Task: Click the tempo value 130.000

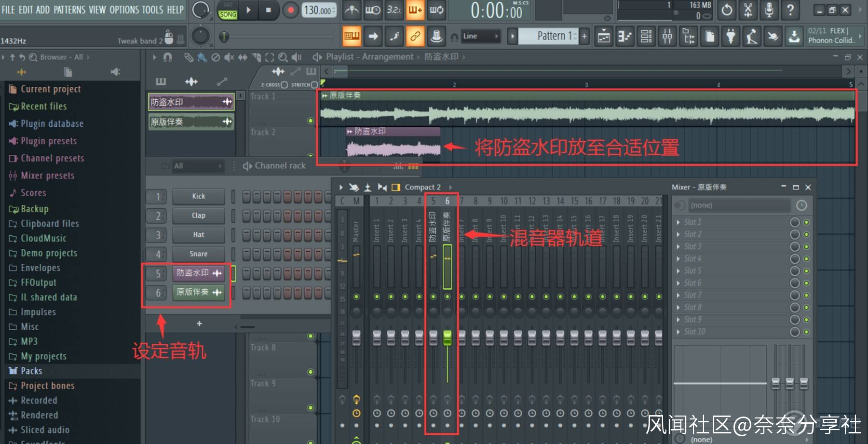Action: [318, 10]
